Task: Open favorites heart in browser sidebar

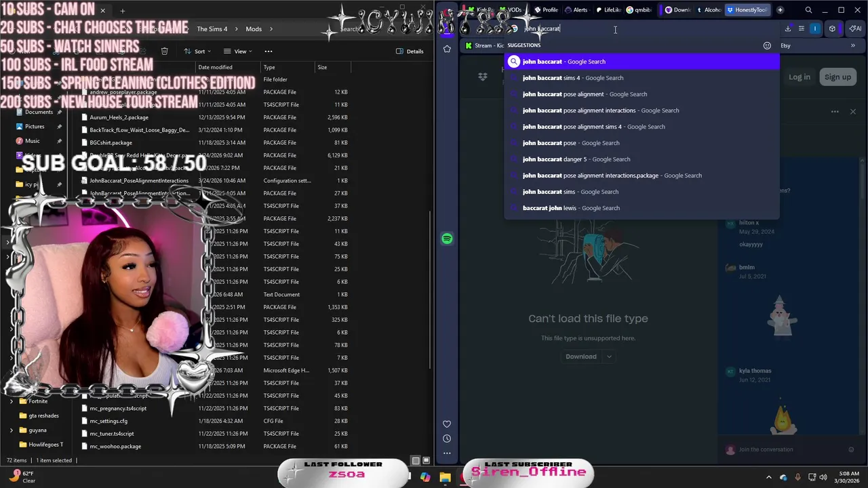Action: coord(447,424)
